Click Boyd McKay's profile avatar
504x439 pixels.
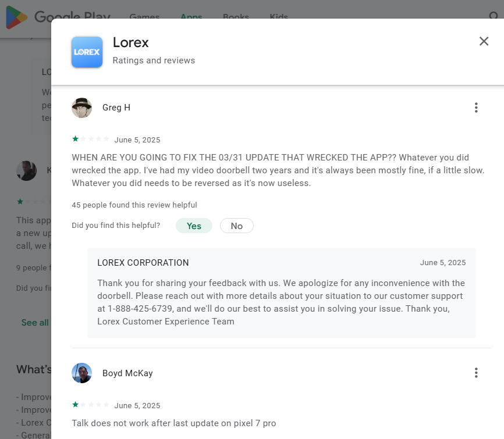point(81,373)
